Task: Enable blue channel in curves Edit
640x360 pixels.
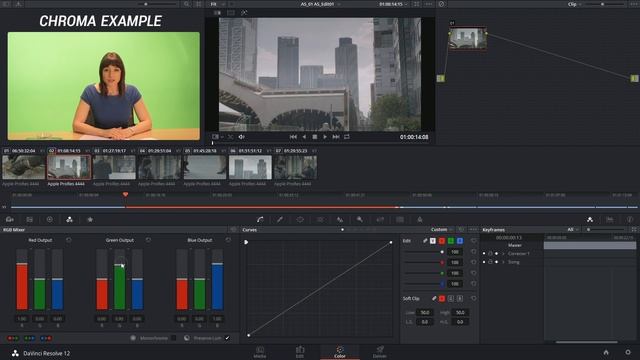Action: [460, 241]
